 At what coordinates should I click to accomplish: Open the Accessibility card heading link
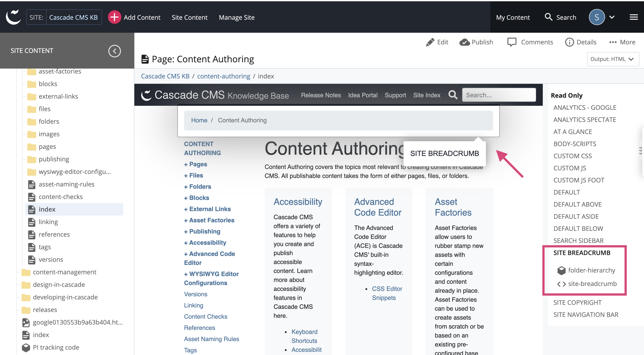click(298, 202)
